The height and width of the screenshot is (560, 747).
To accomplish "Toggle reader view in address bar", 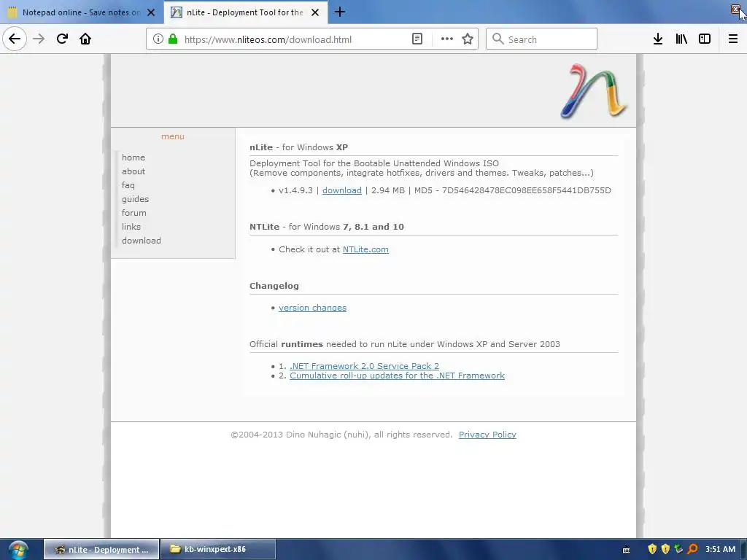I will [x=417, y=39].
